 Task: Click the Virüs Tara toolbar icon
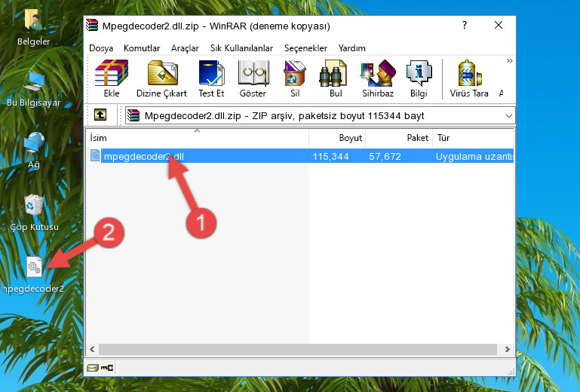[469, 78]
